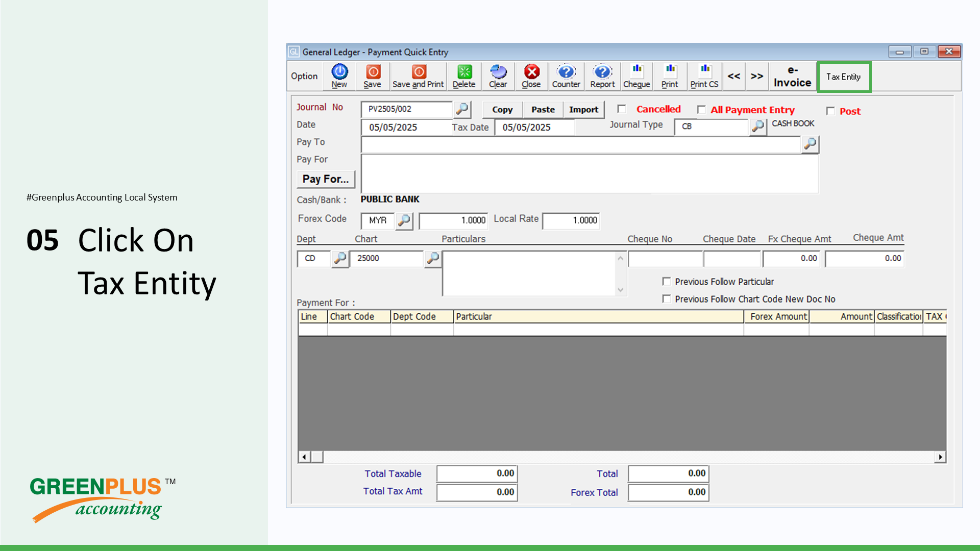Click the Classification column header
Viewport: 980px width, 551px height.
899,316
